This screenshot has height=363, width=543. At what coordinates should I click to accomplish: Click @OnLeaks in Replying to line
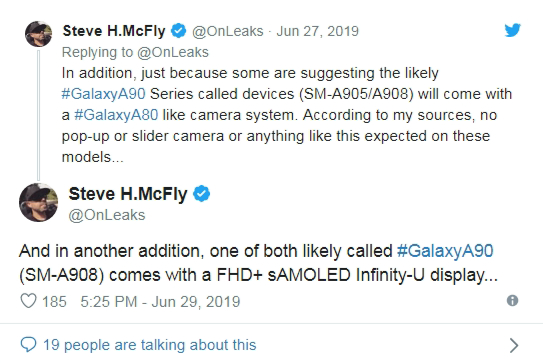tap(173, 52)
